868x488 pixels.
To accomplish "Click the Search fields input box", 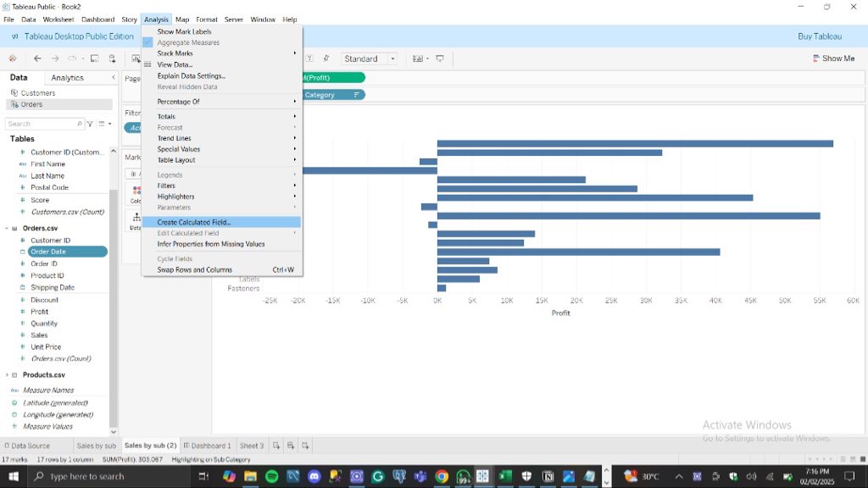I will 44,124.
